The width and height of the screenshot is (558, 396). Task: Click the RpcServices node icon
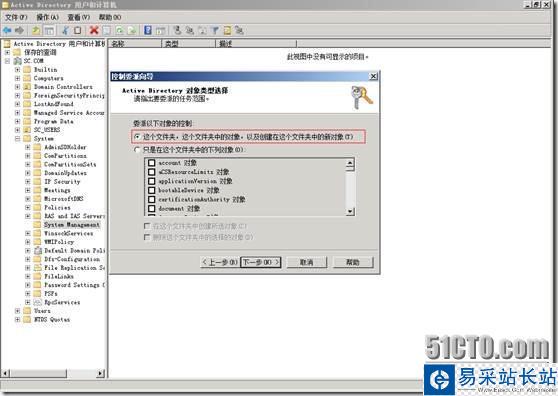(38, 302)
